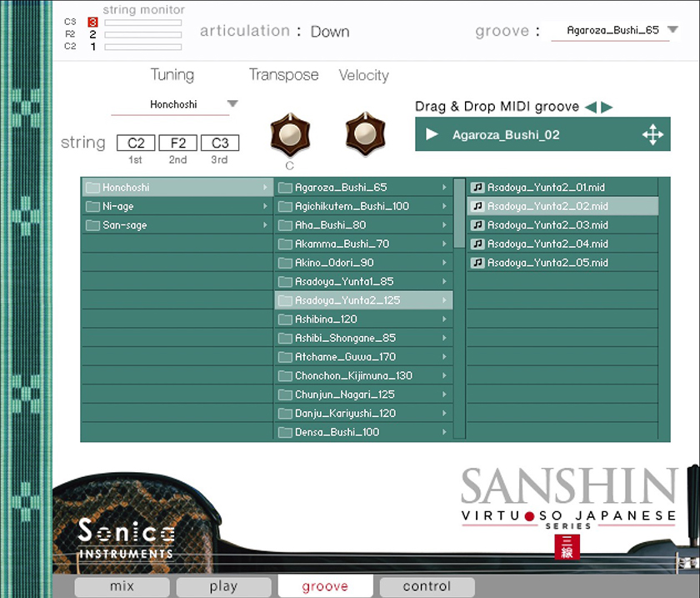
Task: Expand arrow of Chonchon_Kijimuna_130 row
Action: [x=444, y=375]
